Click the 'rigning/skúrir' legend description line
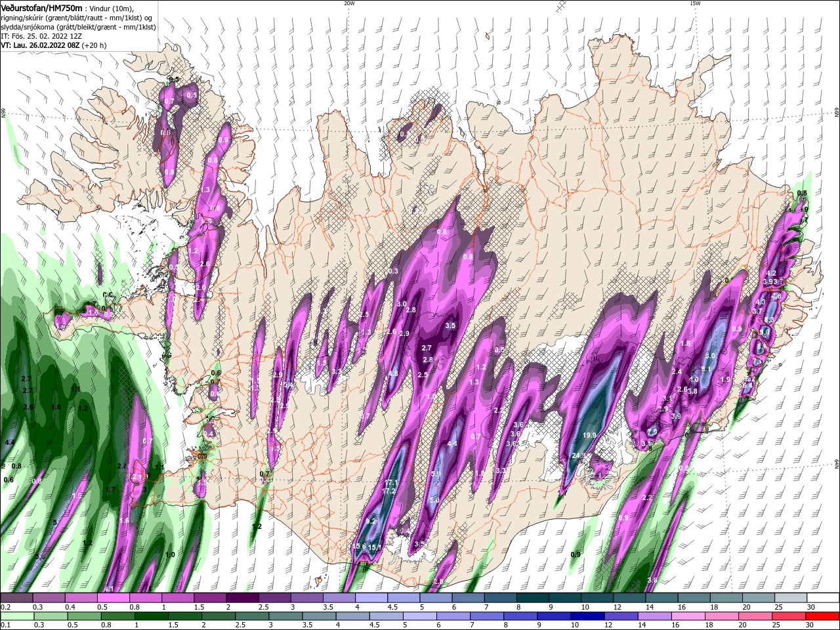This screenshot has height=630, width=840. pyautogui.click(x=77, y=18)
